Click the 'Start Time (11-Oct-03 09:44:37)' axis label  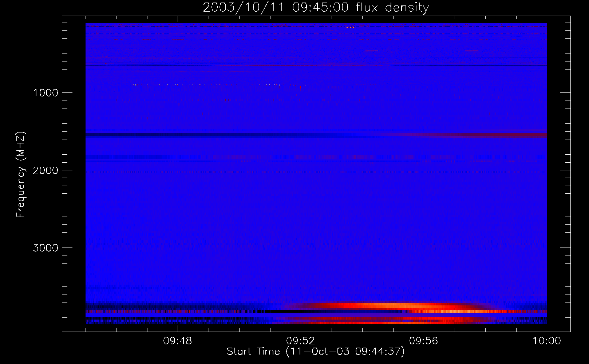[x=316, y=352]
